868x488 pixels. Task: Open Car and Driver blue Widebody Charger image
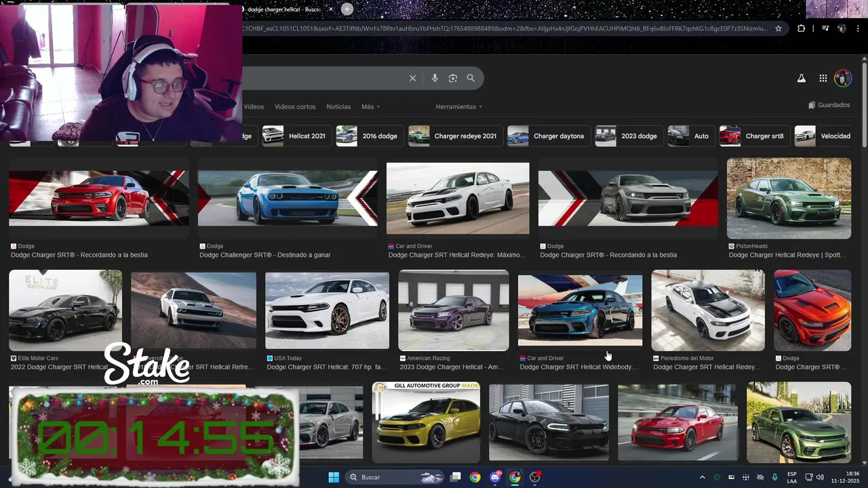[x=580, y=310]
